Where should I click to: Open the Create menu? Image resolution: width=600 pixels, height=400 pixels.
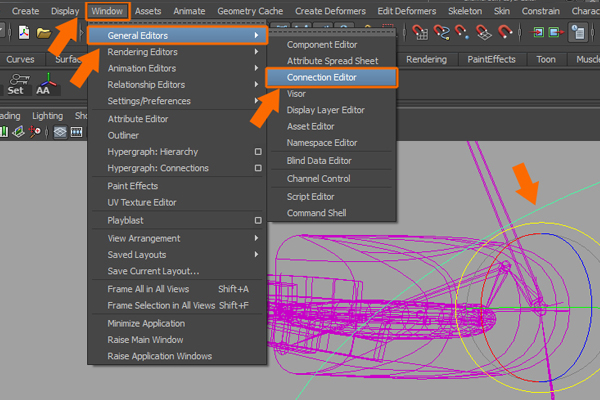pos(26,11)
